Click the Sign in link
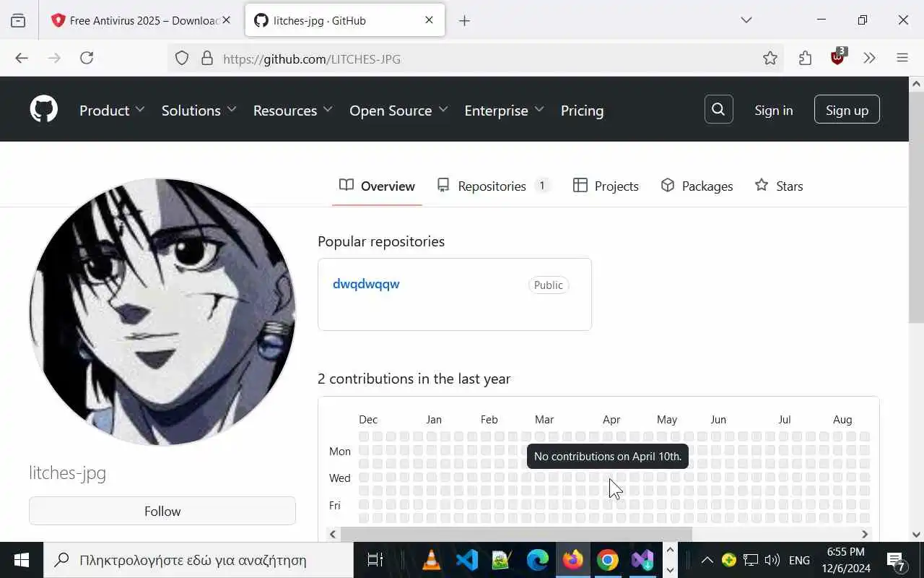The height and width of the screenshot is (578, 924). [x=774, y=110]
